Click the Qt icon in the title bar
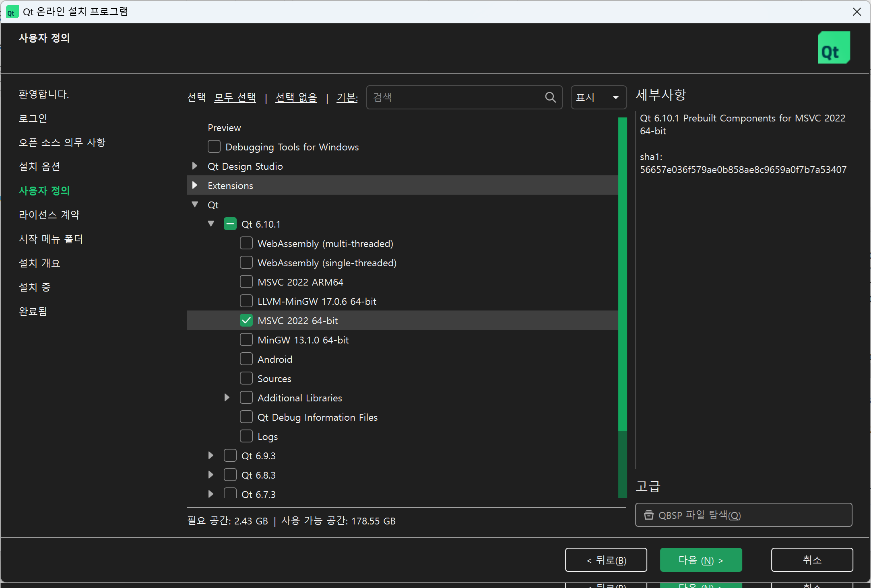Image resolution: width=871 pixels, height=588 pixels. [12, 11]
